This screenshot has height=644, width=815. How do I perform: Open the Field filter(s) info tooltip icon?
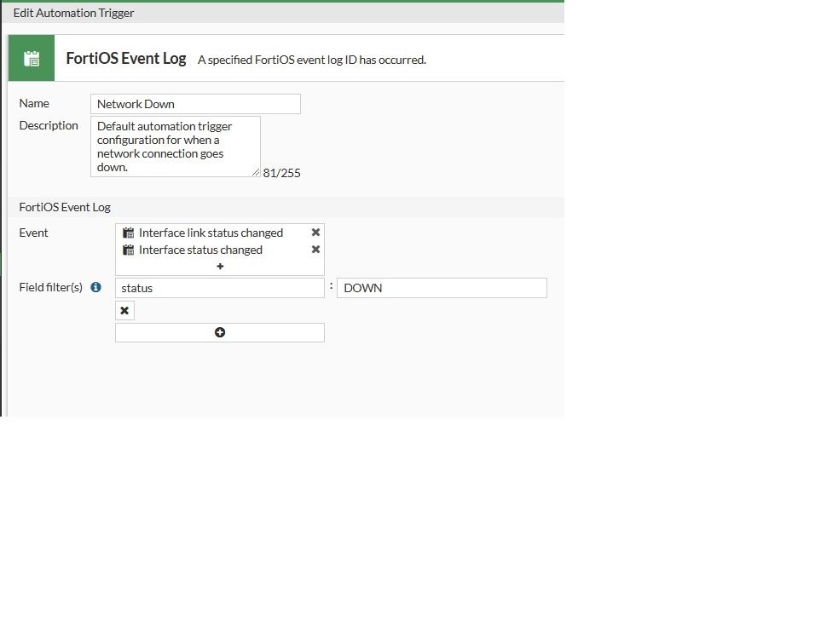coord(95,287)
